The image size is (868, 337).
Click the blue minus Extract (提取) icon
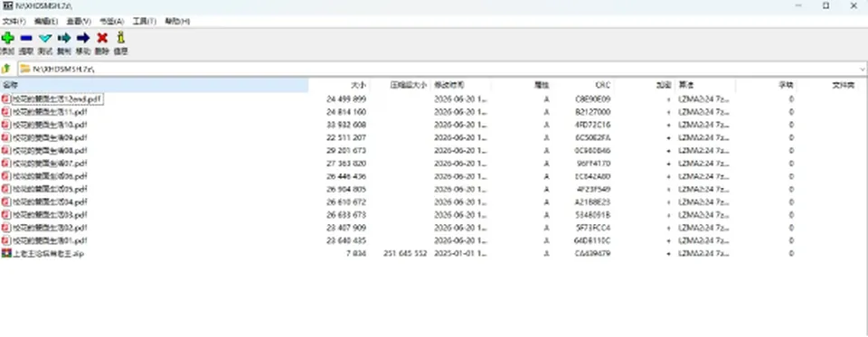click(x=26, y=38)
